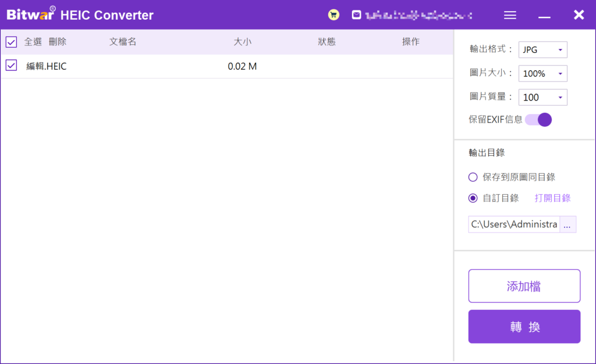Select 自訂目錄 radio option
Screen dimensions: 596x364
click(473, 198)
